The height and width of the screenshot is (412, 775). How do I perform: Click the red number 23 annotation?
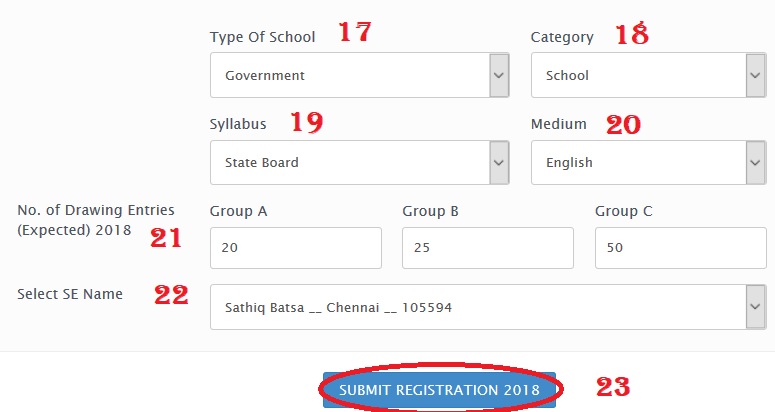point(613,387)
